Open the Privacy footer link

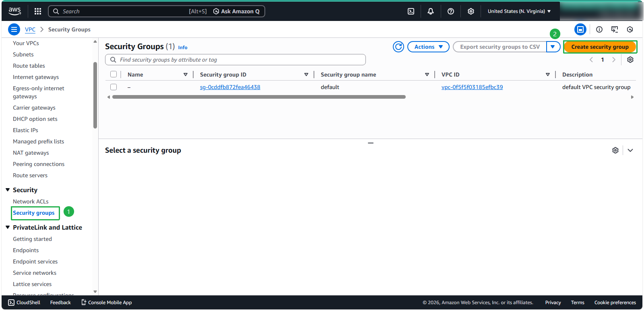click(553, 303)
